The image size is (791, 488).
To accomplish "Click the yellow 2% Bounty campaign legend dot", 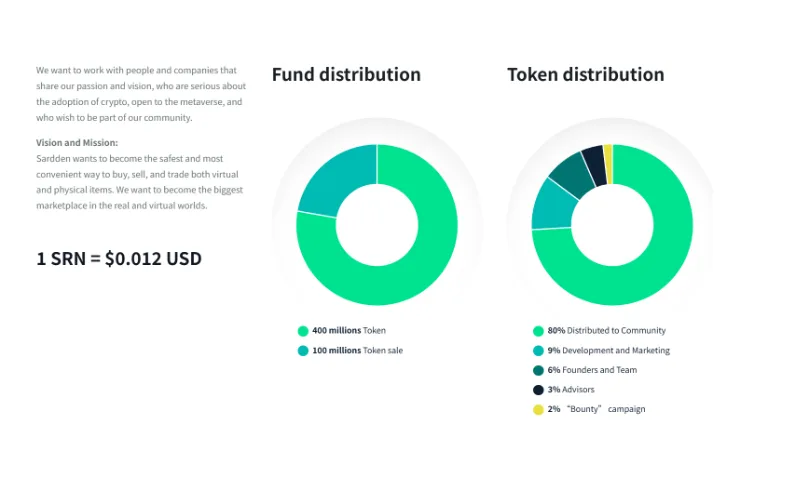I will pyautogui.click(x=538, y=409).
